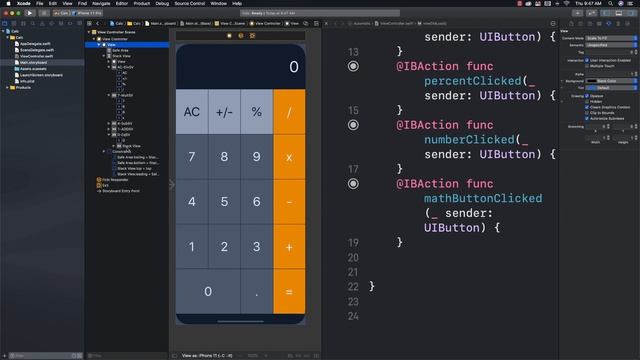Select Main.storyboard in project navigator

(x=33, y=62)
